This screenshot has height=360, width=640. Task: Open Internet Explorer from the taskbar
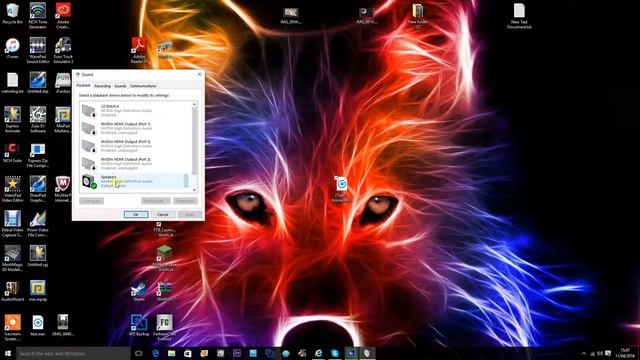pyautogui.click(x=318, y=353)
